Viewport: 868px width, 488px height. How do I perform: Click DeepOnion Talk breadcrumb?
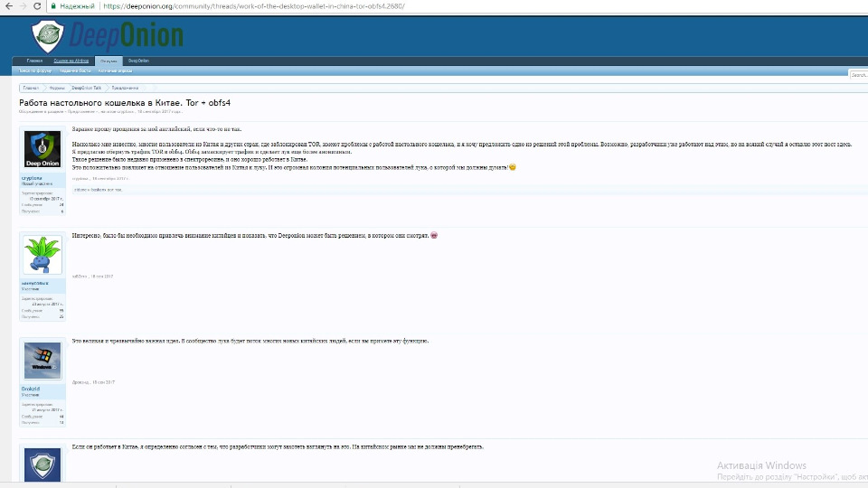coord(86,88)
